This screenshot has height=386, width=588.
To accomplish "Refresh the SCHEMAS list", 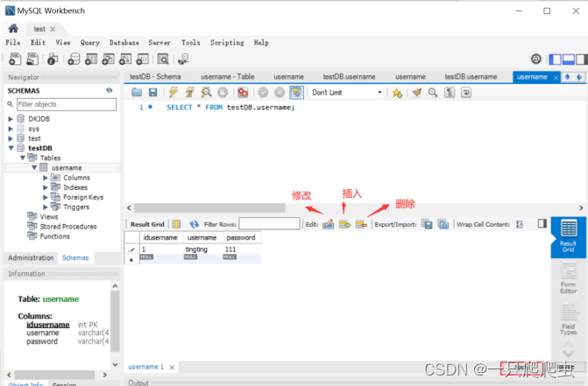I will [110, 90].
